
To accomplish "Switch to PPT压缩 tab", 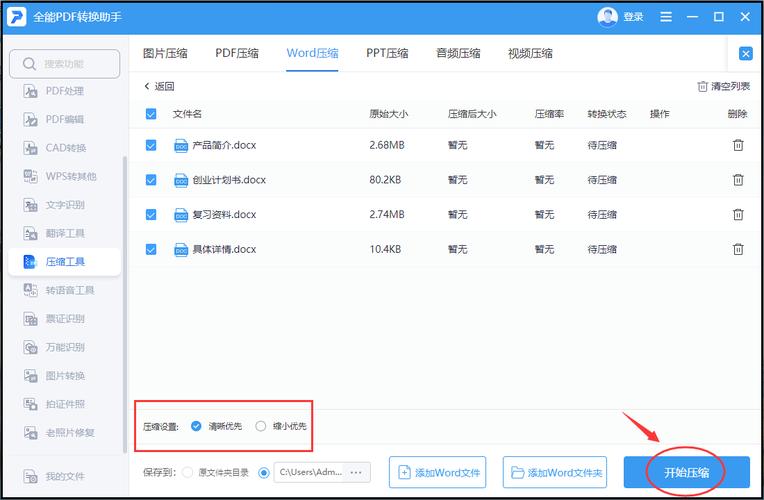I will pos(387,53).
